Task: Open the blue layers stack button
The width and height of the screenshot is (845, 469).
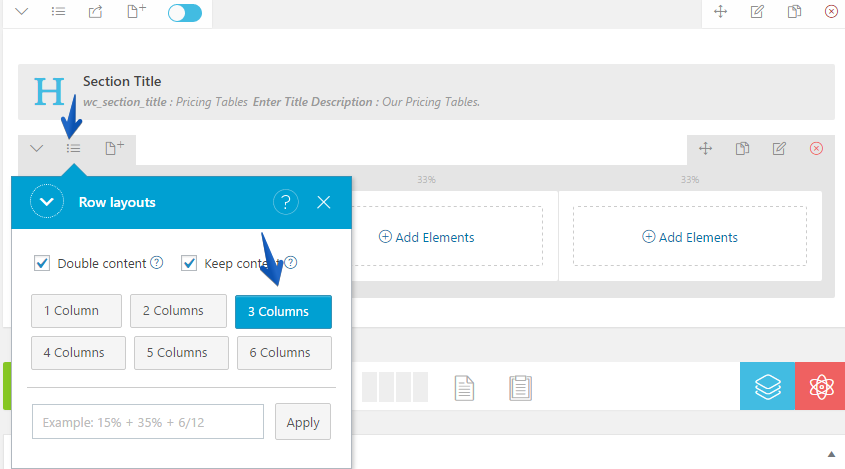Action: [767, 386]
